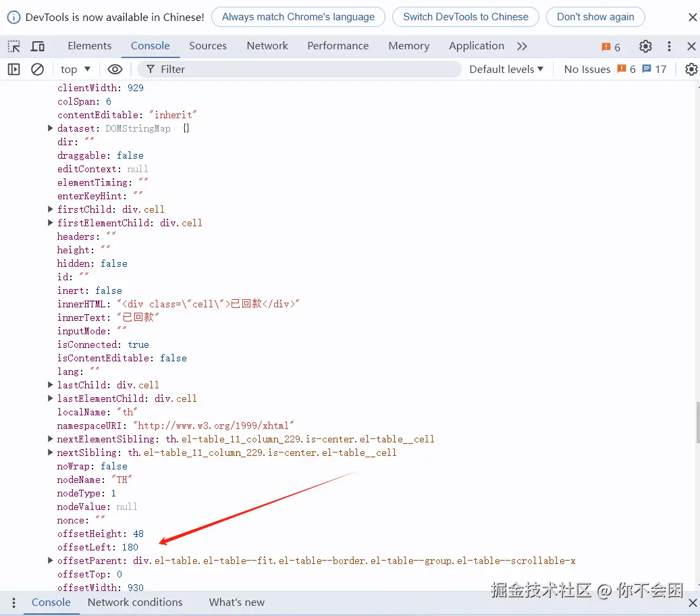This screenshot has width=700, height=616.
Task: Focus the console Filter input field
Action: (x=299, y=70)
